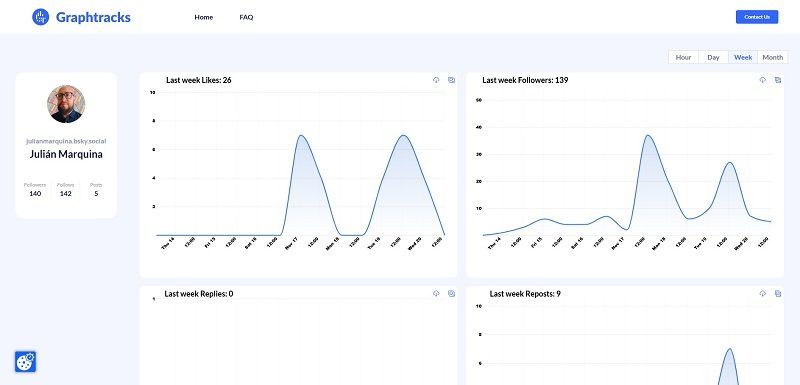Image resolution: width=800 pixels, height=385 pixels.
Task: Click the "Last week Likes: 26" title
Action: pyautogui.click(x=198, y=80)
